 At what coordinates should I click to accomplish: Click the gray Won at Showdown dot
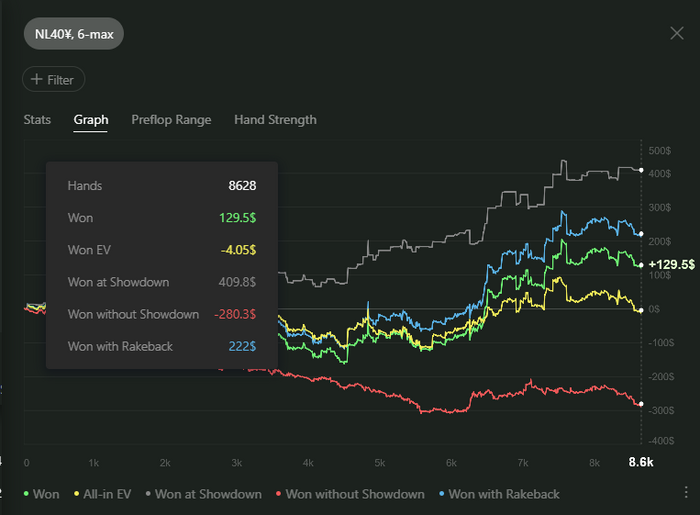pyautogui.click(x=148, y=494)
